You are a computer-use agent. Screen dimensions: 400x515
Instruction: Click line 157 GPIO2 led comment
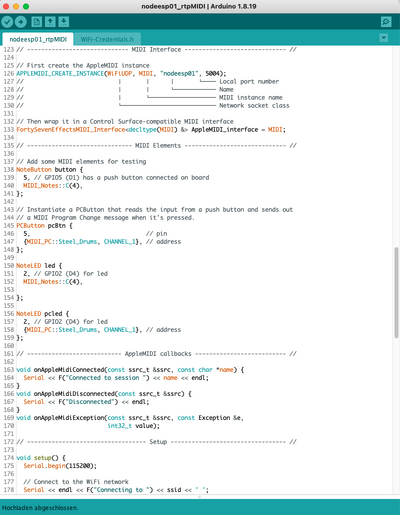point(66,321)
